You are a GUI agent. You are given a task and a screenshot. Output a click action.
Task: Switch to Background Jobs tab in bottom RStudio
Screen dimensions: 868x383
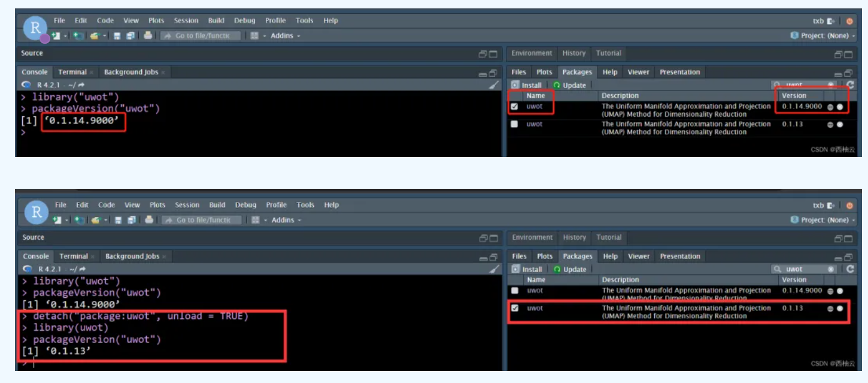[x=132, y=257]
